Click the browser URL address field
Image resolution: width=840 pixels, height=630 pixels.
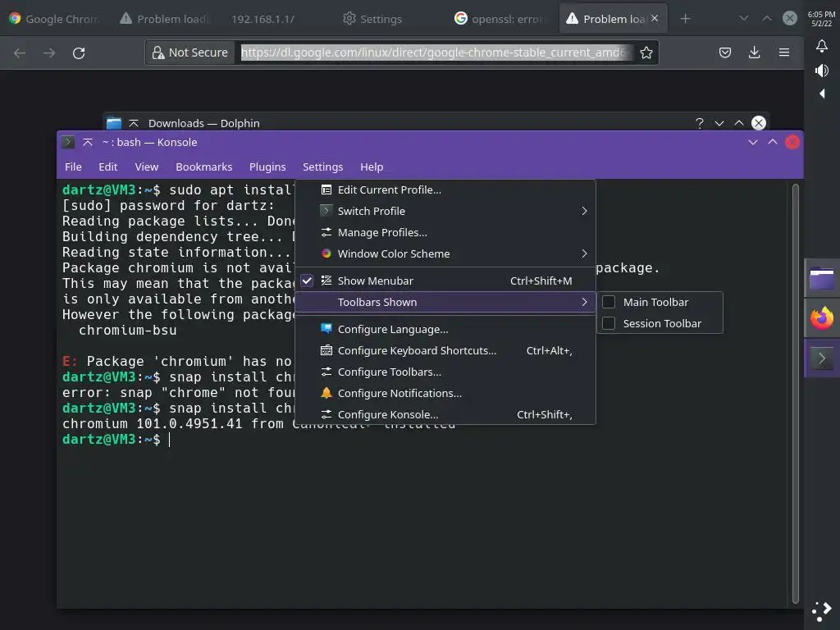[x=435, y=52]
